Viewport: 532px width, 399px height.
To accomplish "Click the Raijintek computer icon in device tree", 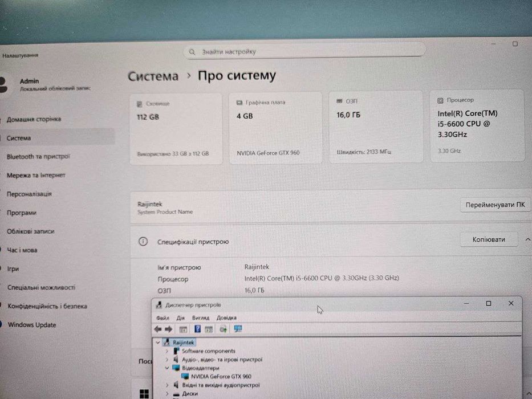I will click(166, 343).
